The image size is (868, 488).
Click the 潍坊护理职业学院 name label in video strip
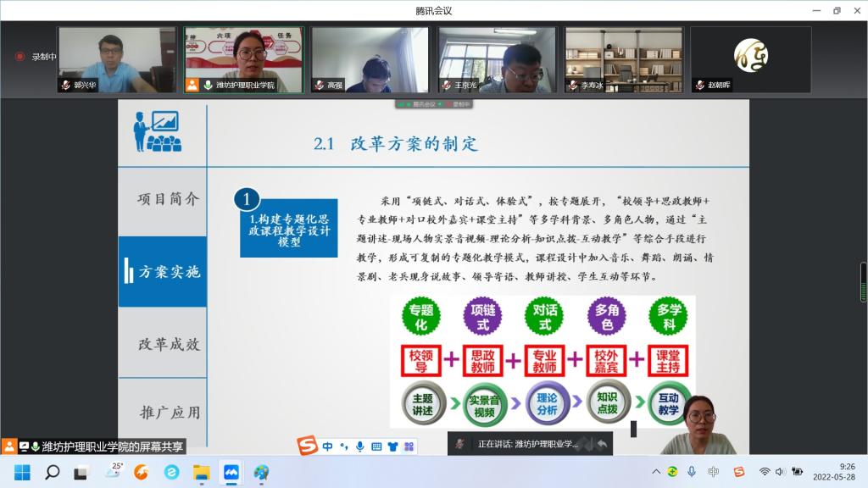[x=245, y=86]
